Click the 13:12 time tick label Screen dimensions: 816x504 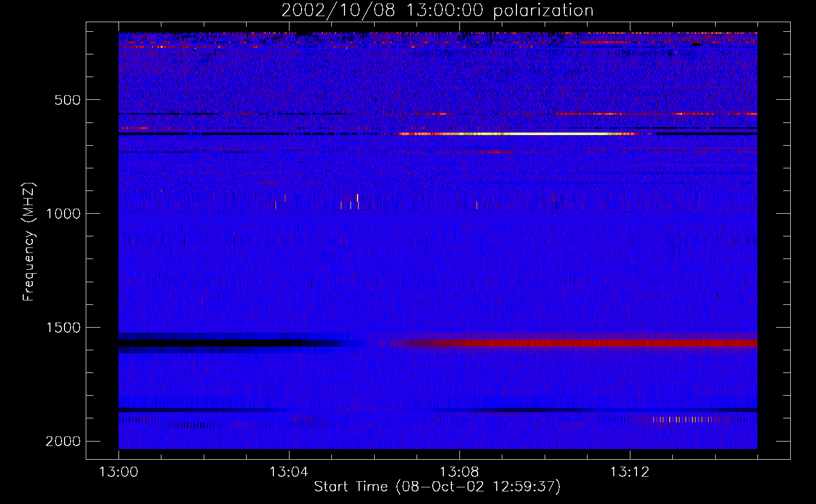click(629, 472)
